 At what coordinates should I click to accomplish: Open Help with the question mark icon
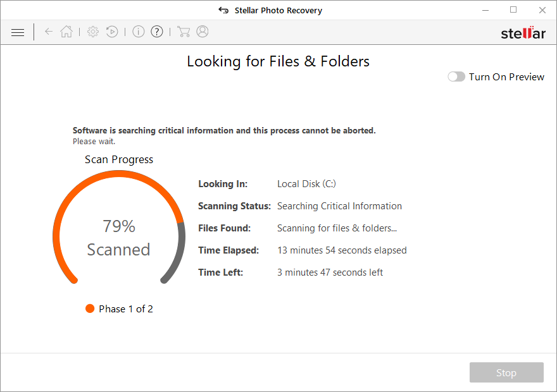(156, 32)
